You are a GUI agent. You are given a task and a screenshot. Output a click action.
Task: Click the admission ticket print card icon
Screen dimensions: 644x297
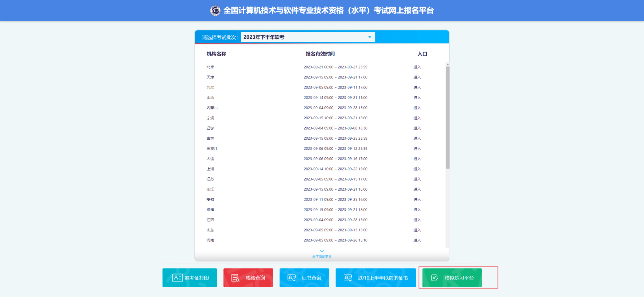[177, 278]
